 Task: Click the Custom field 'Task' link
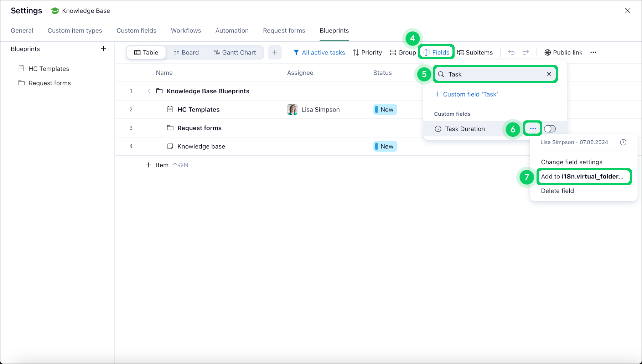point(470,94)
